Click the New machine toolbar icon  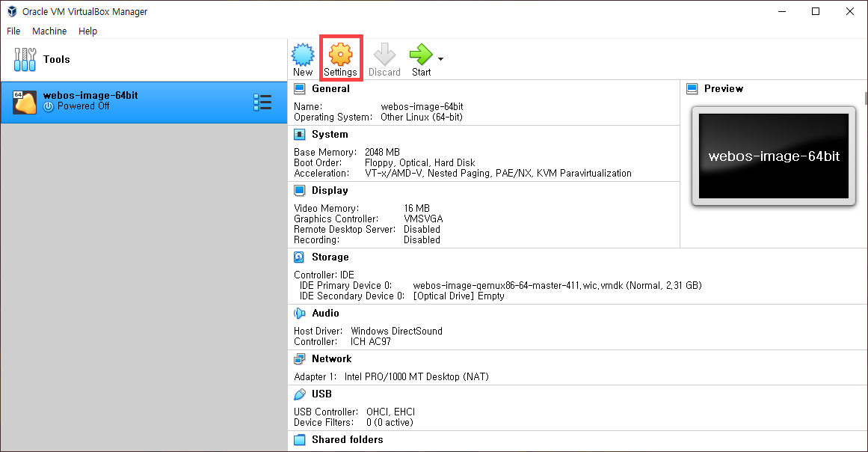coord(303,55)
